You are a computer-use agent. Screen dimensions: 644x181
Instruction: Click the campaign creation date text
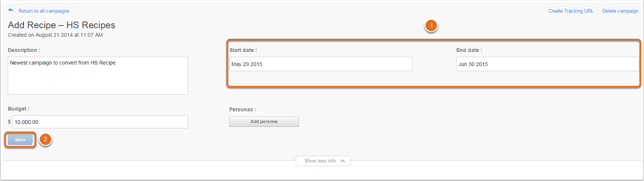click(55, 35)
